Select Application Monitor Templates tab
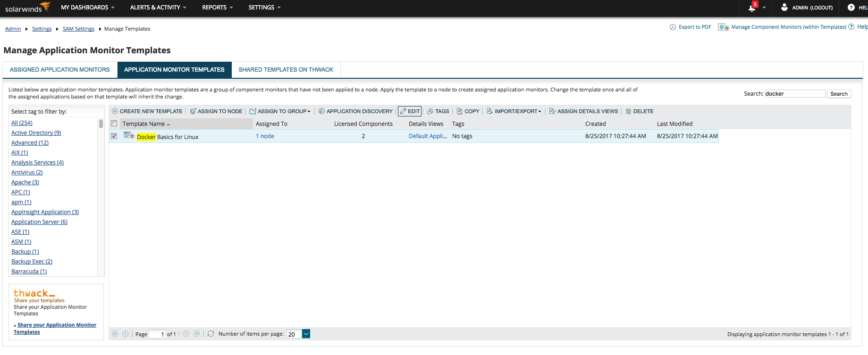Screen dimensions: 868x355 174,70
